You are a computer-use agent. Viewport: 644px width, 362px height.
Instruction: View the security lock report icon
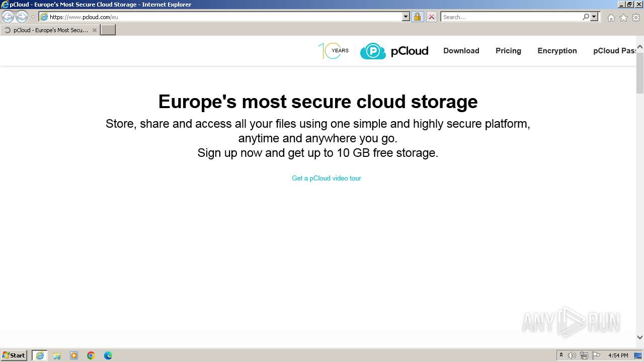[x=417, y=17]
